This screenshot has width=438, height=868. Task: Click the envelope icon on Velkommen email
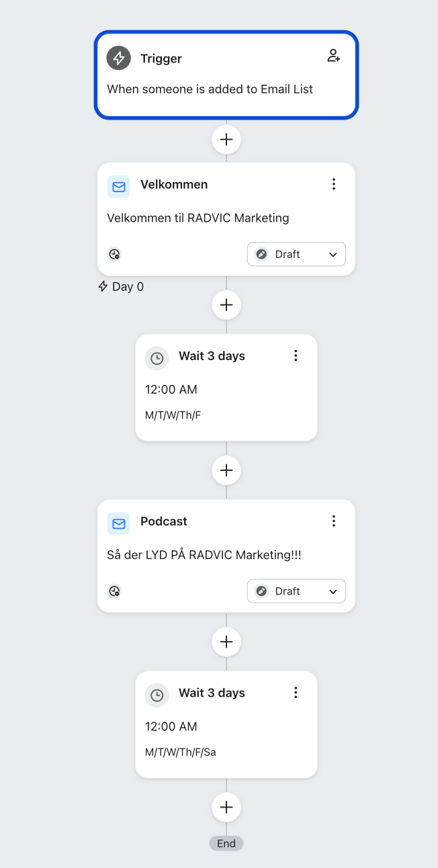(x=119, y=187)
